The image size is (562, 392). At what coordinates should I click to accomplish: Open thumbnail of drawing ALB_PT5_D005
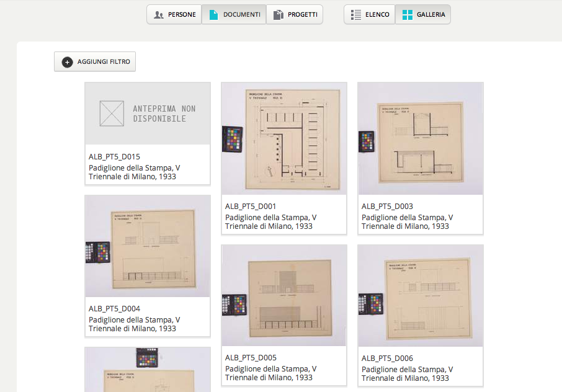pos(284,296)
